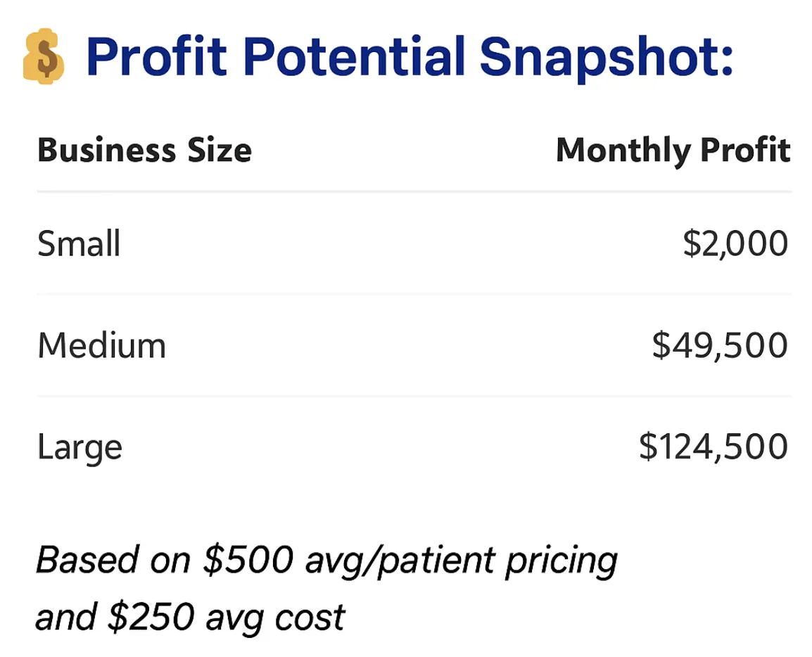Image resolution: width=812 pixels, height=657 pixels.
Task: Click the $250 figure in the footnote
Action: (x=150, y=617)
